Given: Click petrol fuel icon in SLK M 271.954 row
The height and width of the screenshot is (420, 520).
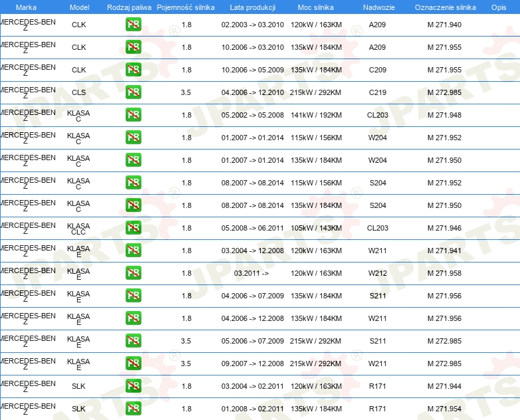Looking at the screenshot, I should 133,409.
